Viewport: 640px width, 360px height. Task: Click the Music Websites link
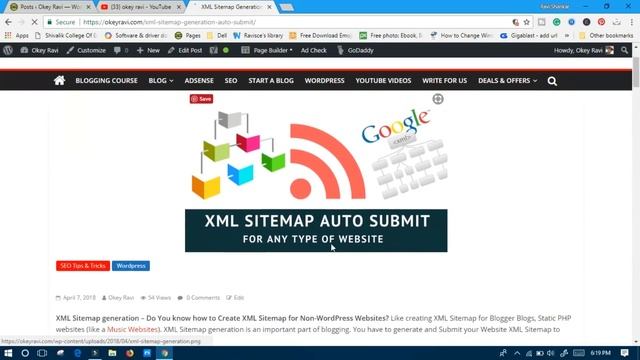pyautogui.click(x=132, y=329)
